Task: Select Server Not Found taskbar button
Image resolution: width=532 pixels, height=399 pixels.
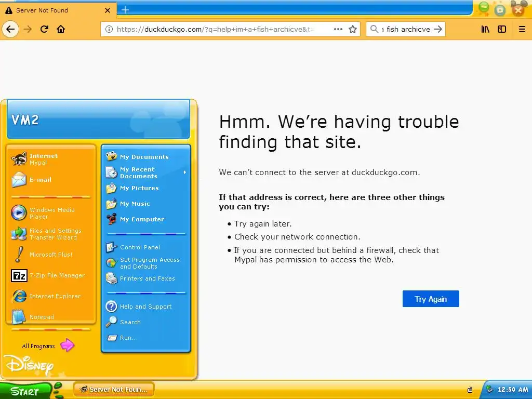Action: point(114,390)
